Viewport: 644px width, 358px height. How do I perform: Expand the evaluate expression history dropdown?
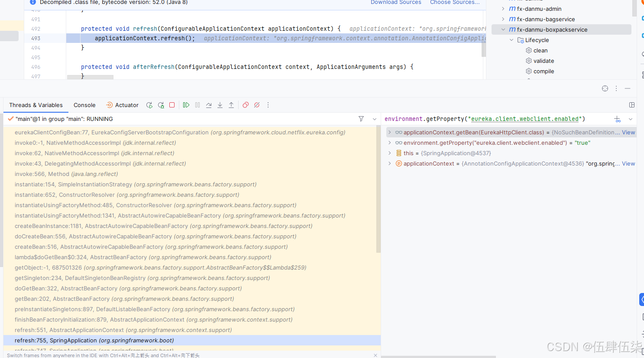[631, 119]
